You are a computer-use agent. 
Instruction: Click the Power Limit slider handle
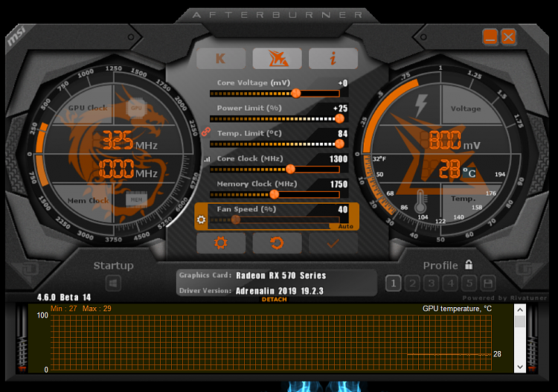(x=340, y=118)
